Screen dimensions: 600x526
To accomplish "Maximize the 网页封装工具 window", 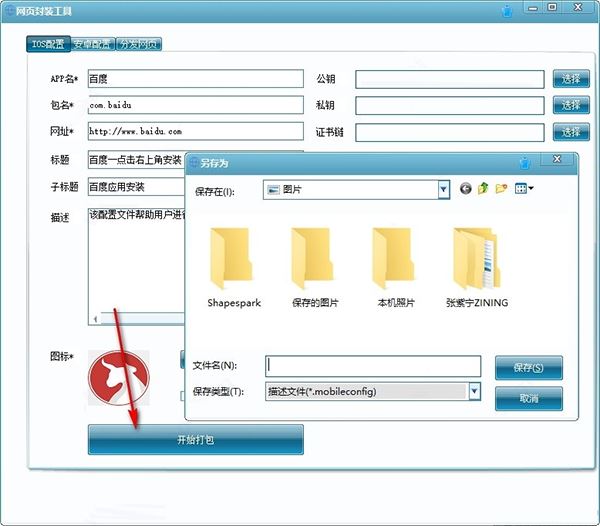I will coord(552,7).
